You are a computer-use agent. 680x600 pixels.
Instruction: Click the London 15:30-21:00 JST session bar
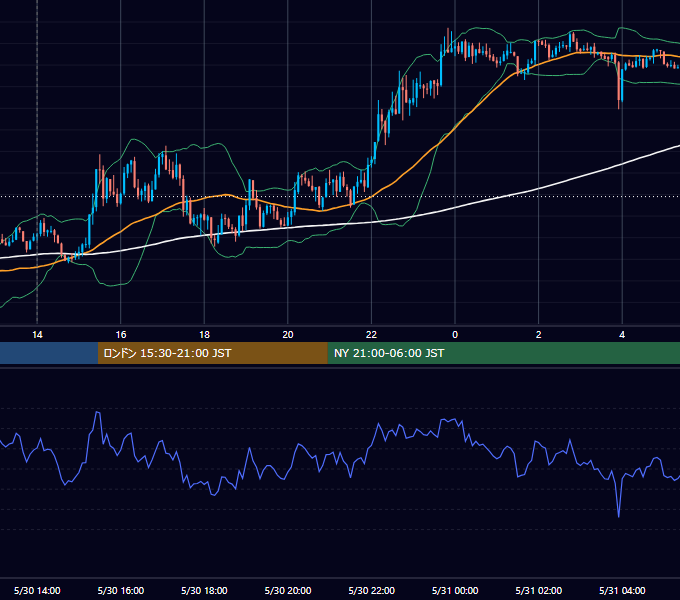[x=212, y=353]
